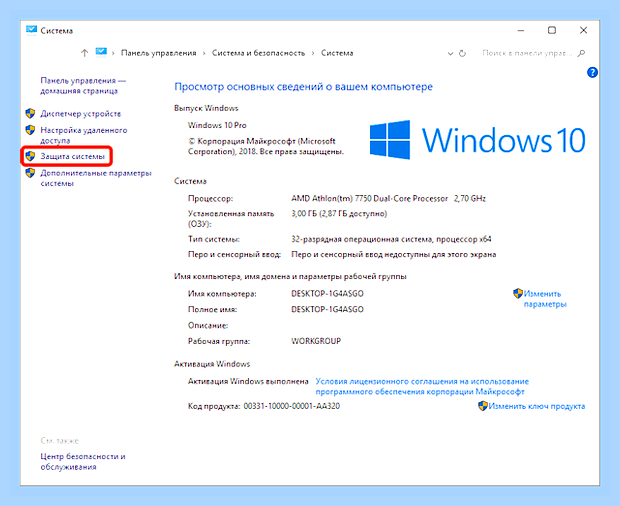Click the blue help question mark icon
The height and width of the screenshot is (506, 620).
coord(592,72)
